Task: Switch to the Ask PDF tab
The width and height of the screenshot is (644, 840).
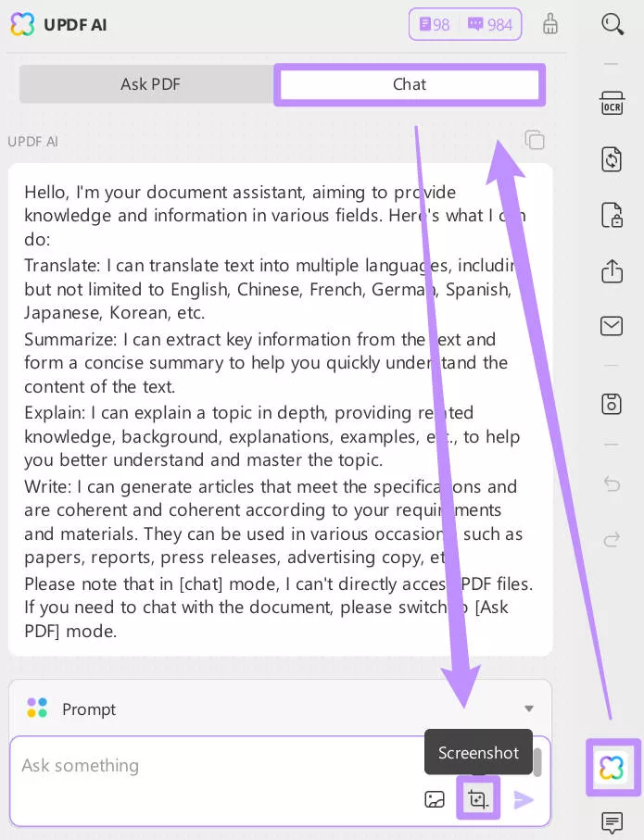Action: (x=149, y=84)
